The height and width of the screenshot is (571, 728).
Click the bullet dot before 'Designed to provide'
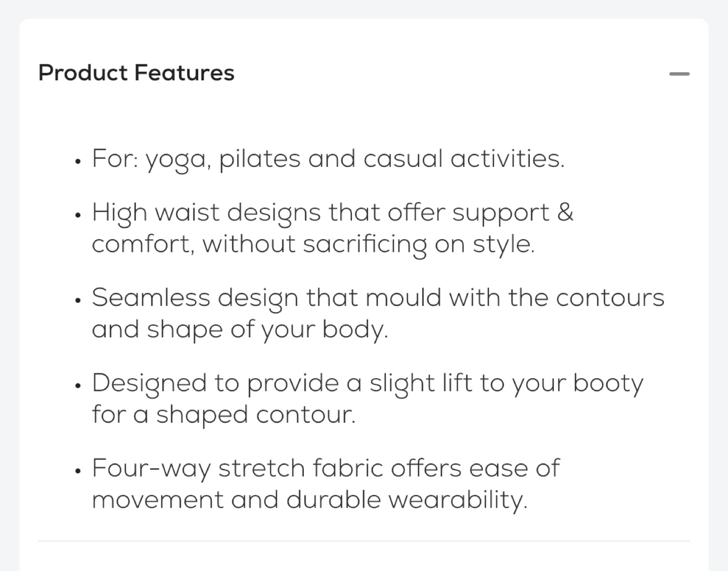tap(77, 386)
